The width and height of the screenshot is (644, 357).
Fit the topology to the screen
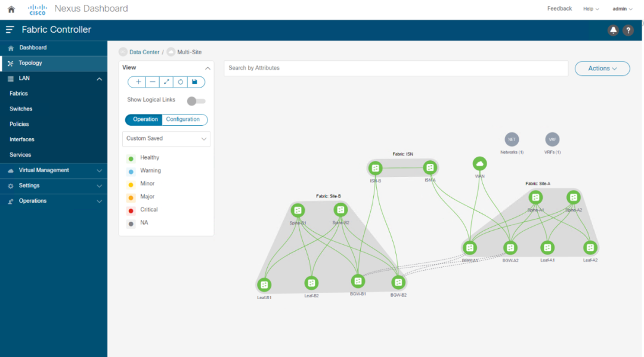[x=166, y=82]
